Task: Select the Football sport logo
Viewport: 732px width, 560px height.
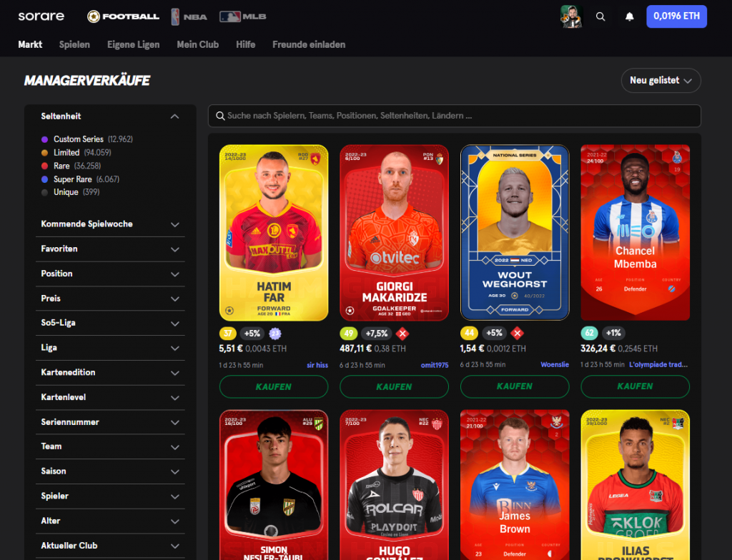Action: click(x=123, y=17)
